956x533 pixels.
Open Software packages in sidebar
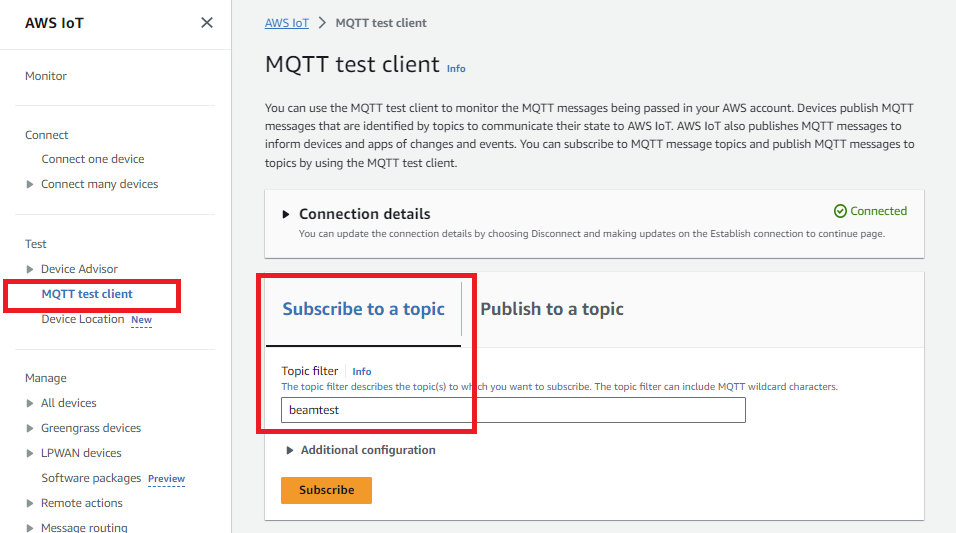coord(91,478)
